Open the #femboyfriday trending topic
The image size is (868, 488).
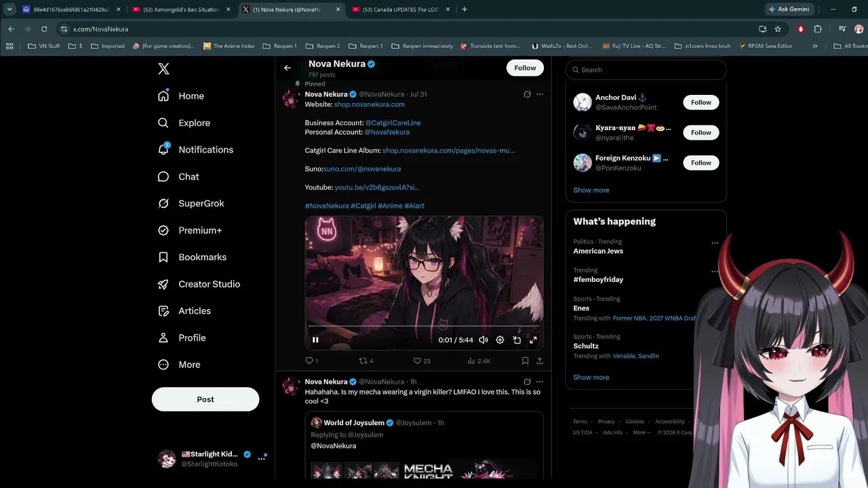point(598,279)
